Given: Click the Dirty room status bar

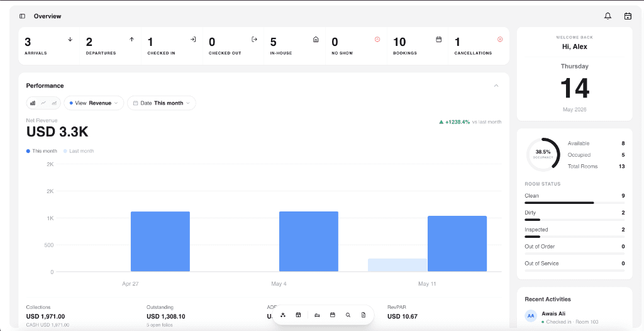Looking at the screenshot, I should (575, 220).
